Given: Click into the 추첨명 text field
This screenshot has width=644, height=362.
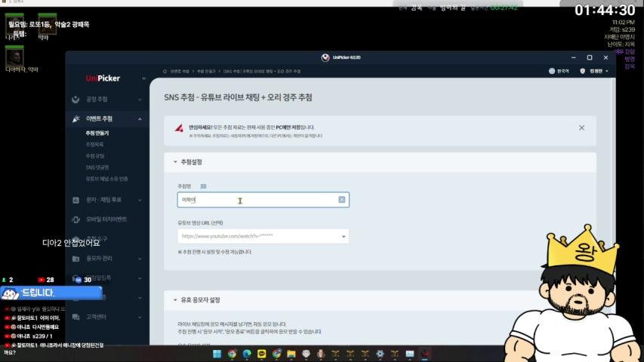Looking at the screenshot, I should (263, 200).
